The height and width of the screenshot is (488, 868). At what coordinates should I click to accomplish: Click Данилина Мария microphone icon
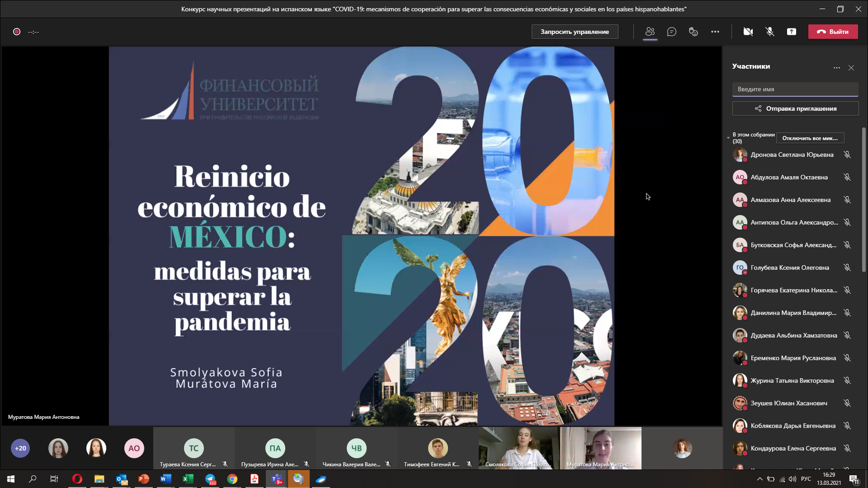[847, 313]
